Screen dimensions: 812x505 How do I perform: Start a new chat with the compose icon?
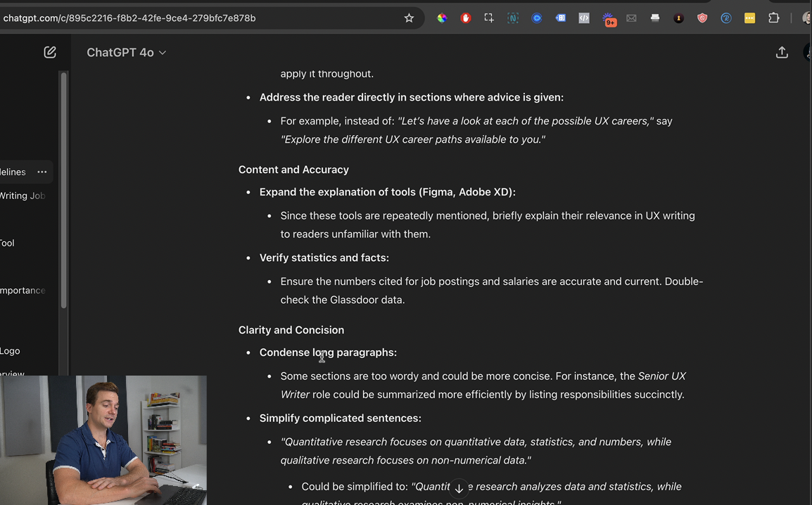pyautogui.click(x=50, y=52)
